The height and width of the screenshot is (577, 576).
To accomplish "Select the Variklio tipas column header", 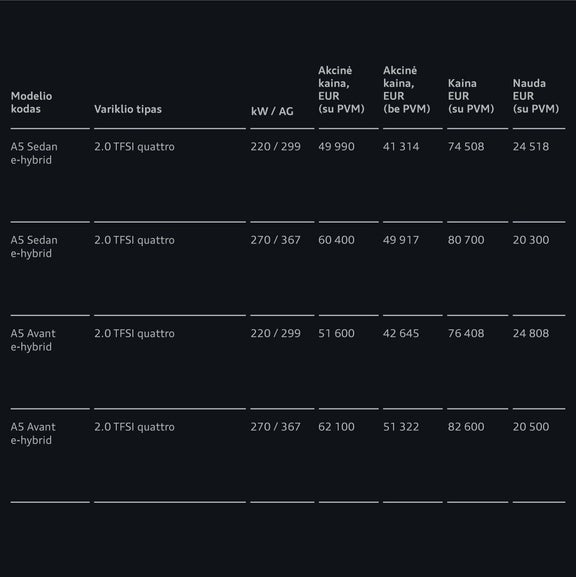I will pyautogui.click(x=128, y=109).
